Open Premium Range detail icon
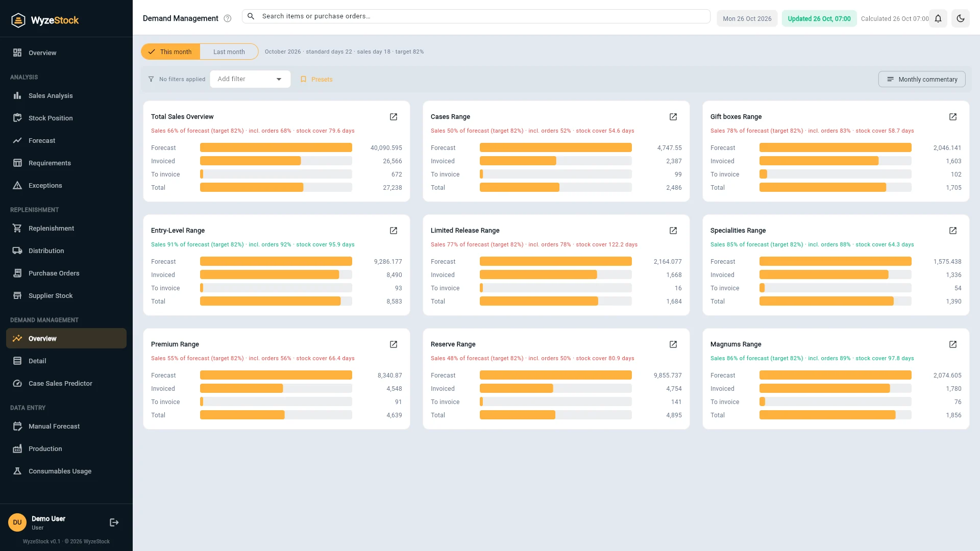 [x=394, y=344]
